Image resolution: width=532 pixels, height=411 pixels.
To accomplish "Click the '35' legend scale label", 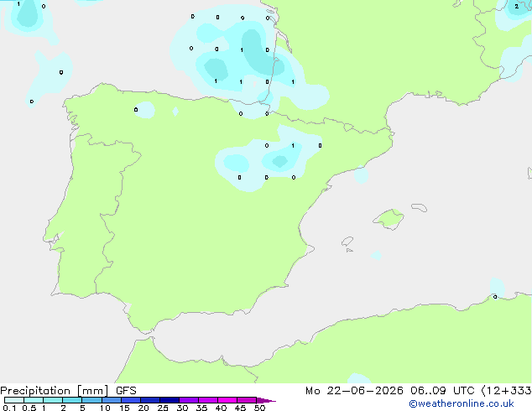I will [x=201, y=408].
